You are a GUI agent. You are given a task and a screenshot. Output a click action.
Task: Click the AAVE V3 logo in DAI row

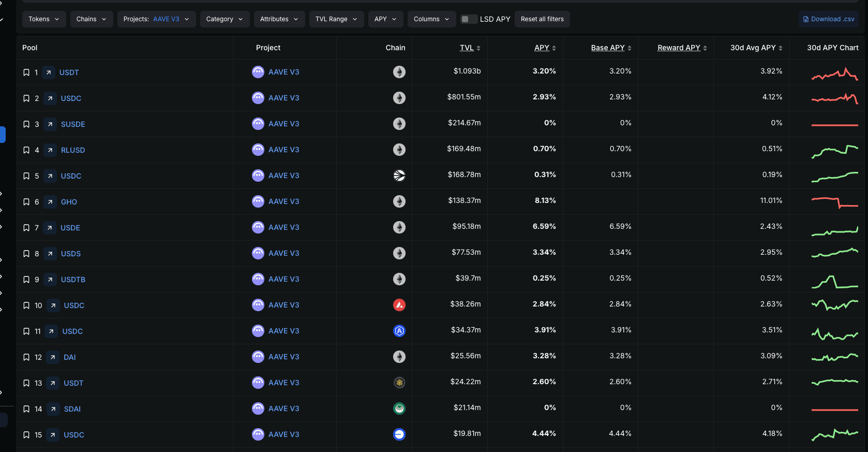(x=258, y=357)
